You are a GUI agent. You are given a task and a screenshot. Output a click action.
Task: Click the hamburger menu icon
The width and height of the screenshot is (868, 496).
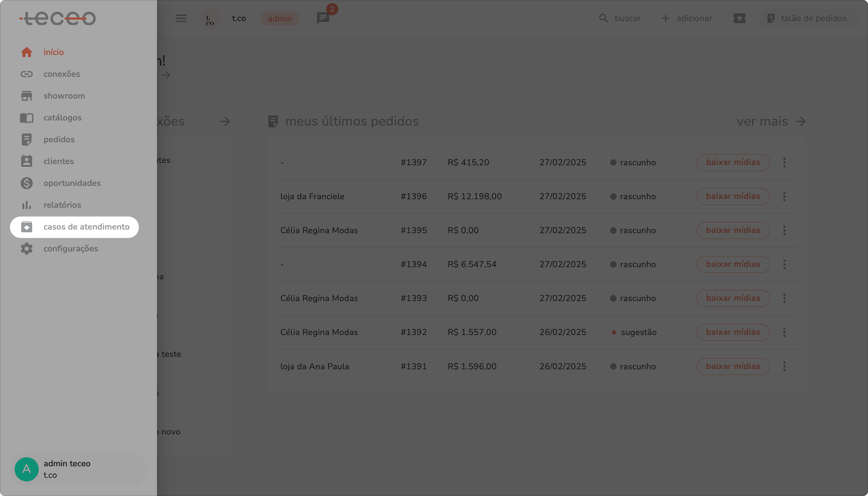181,18
